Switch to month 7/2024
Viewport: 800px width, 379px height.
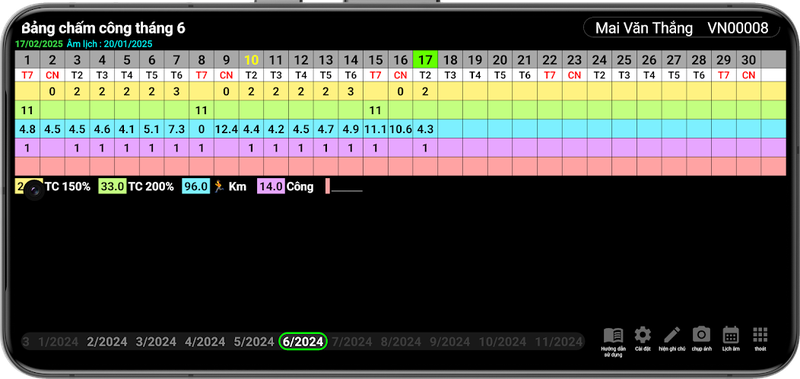(352, 342)
